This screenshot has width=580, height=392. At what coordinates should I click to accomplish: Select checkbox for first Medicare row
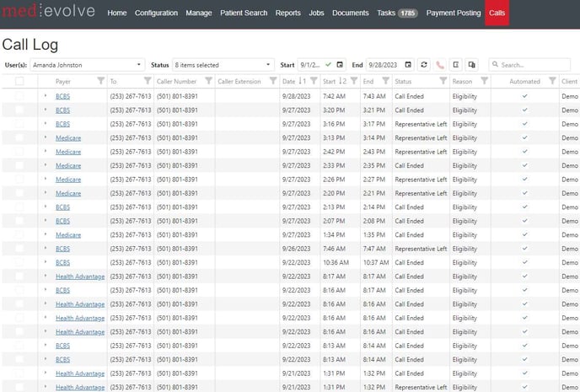pos(19,137)
